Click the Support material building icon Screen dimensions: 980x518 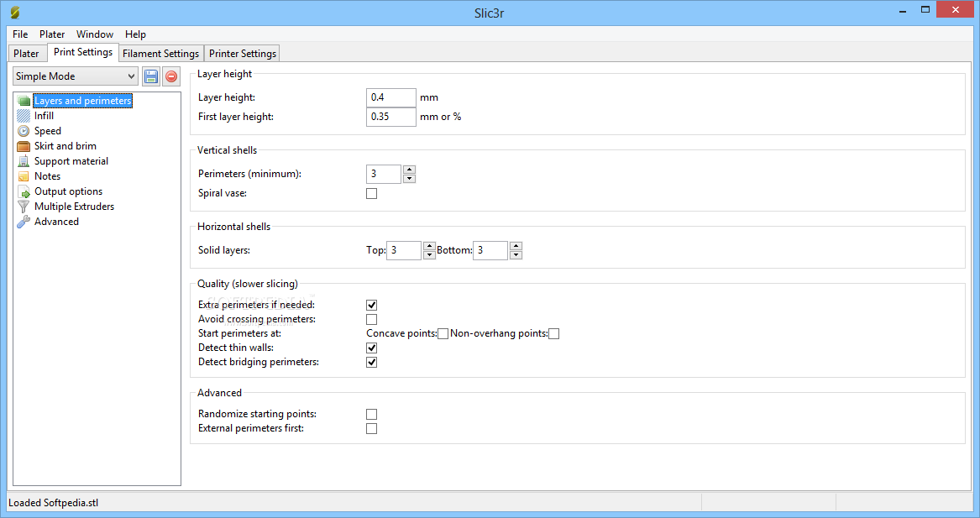pos(24,161)
